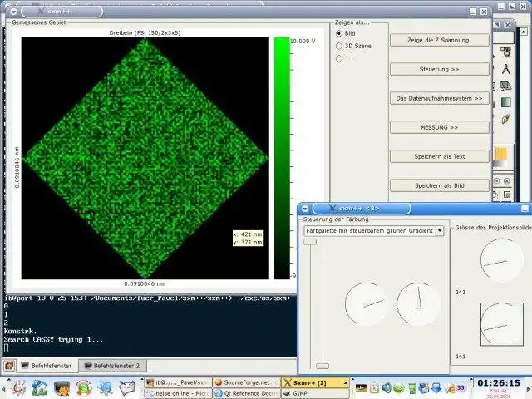Click the panel's right scroll arrow

point(529,388)
